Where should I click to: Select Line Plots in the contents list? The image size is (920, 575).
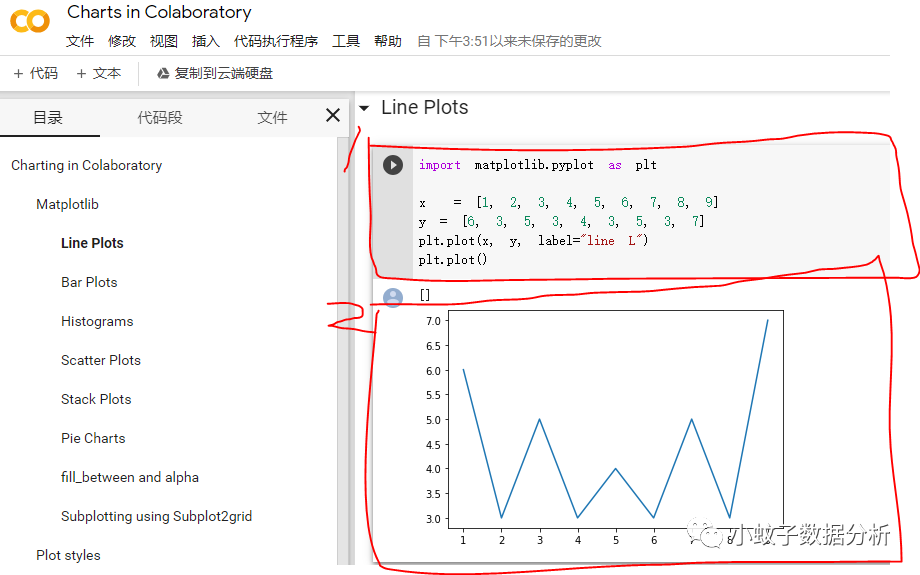[92, 243]
